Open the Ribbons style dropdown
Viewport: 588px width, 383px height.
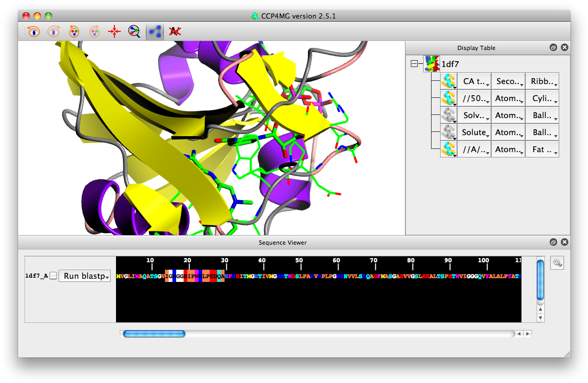pos(542,81)
